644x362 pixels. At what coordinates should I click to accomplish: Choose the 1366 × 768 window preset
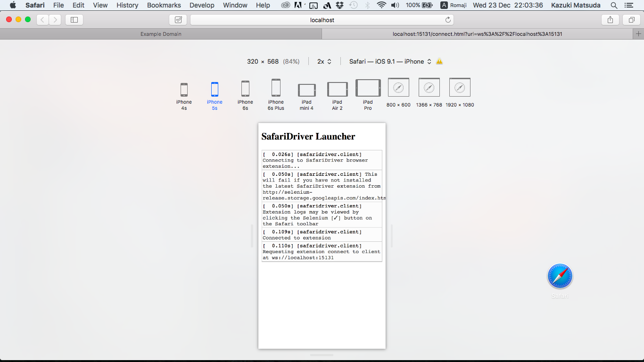(429, 93)
